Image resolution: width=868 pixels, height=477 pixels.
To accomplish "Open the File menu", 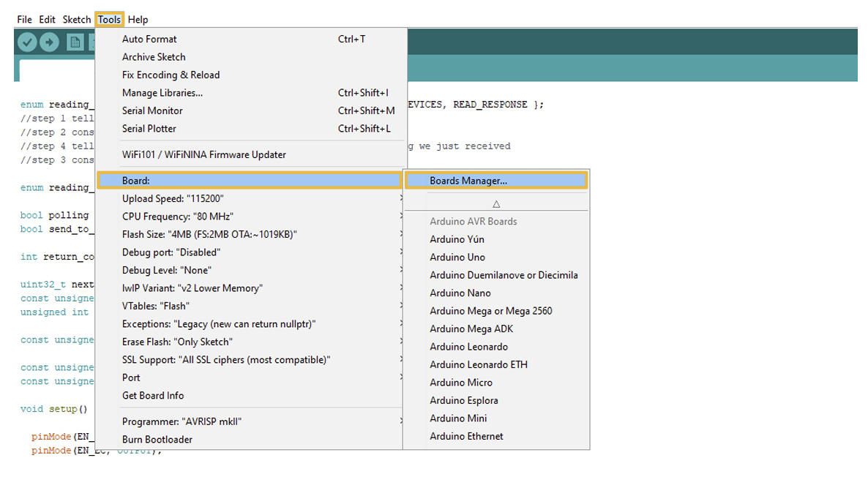I will [x=24, y=19].
